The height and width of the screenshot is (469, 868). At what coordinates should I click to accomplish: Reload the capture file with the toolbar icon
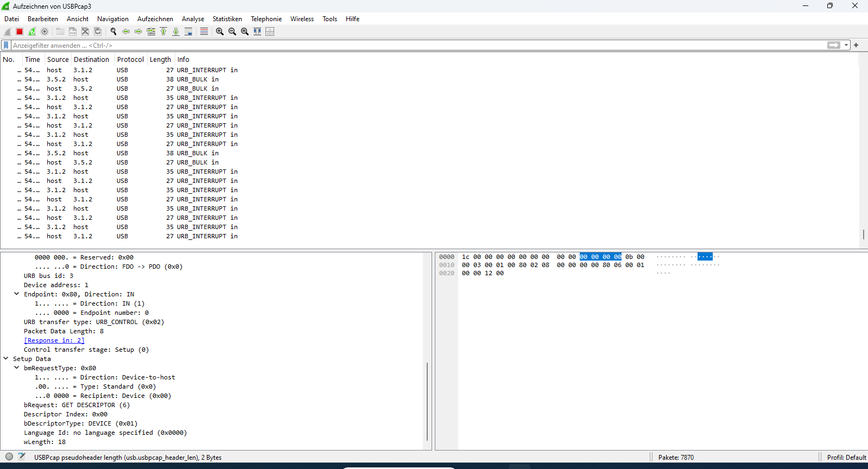pyautogui.click(x=98, y=31)
